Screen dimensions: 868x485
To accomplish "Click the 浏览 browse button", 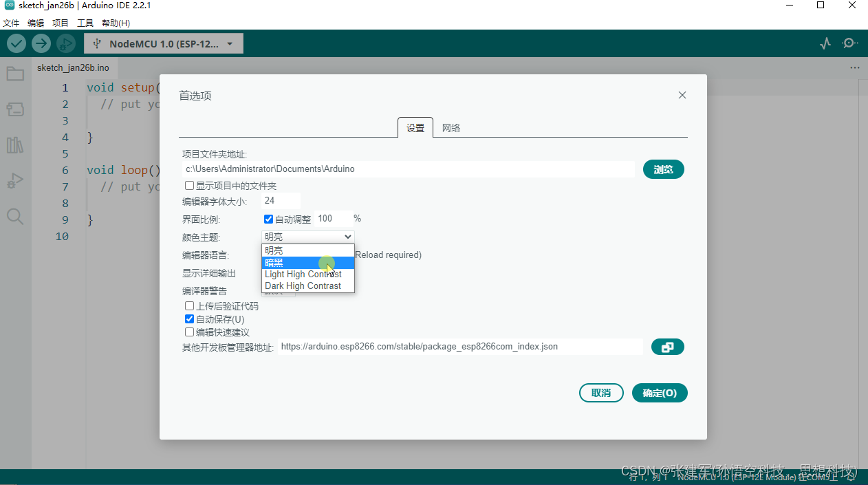I will (x=664, y=169).
